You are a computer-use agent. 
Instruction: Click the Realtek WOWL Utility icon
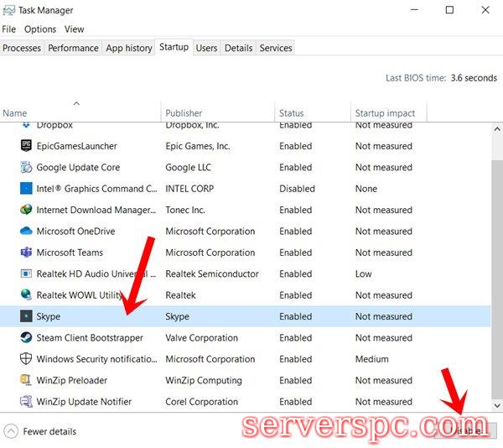[25, 295]
